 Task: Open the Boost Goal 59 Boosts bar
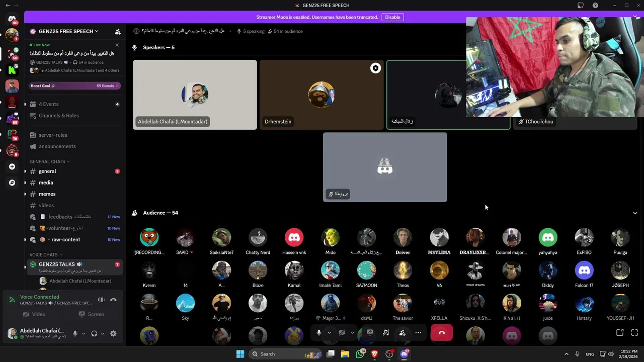coord(74,86)
